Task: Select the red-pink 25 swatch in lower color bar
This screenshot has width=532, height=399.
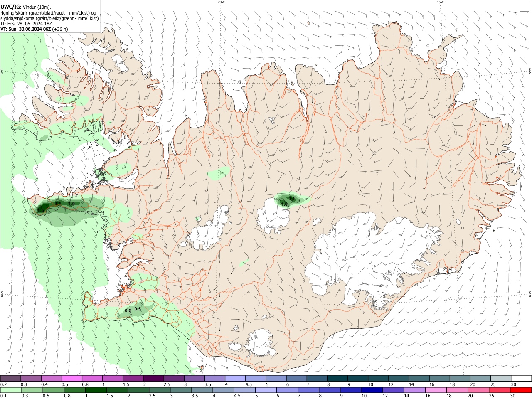Action: pyautogui.click(x=500, y=390)
